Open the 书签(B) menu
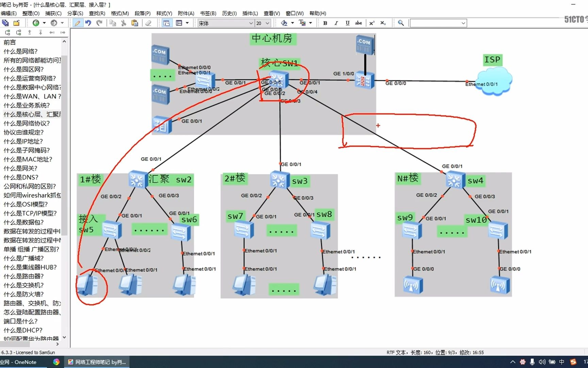This screenshot has height=368, width=588. click(x=208, y=13)
